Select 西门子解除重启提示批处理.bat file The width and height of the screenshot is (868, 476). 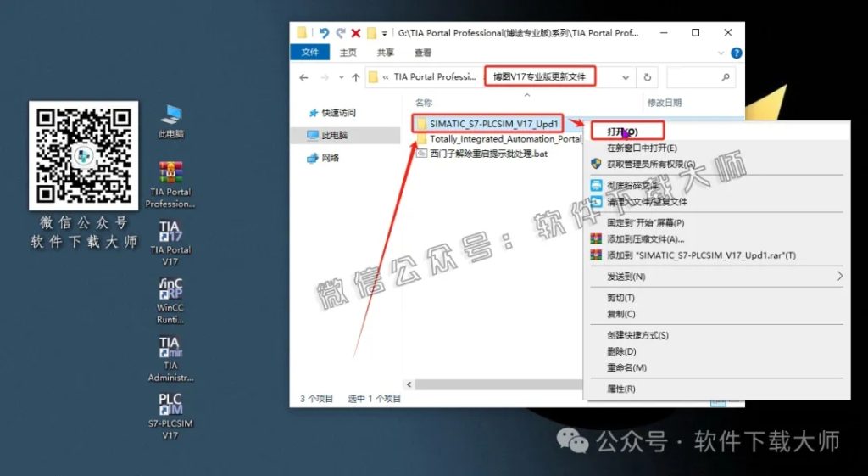488,154
